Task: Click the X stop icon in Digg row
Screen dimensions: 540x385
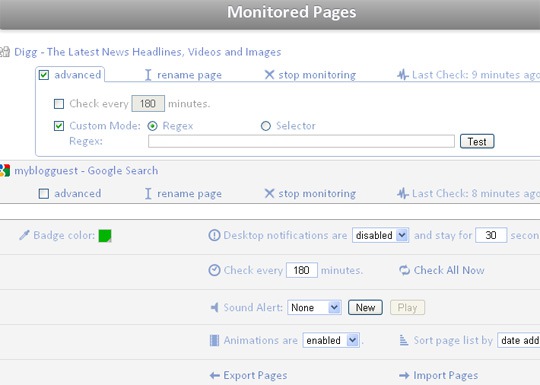Action: point(269,74)
